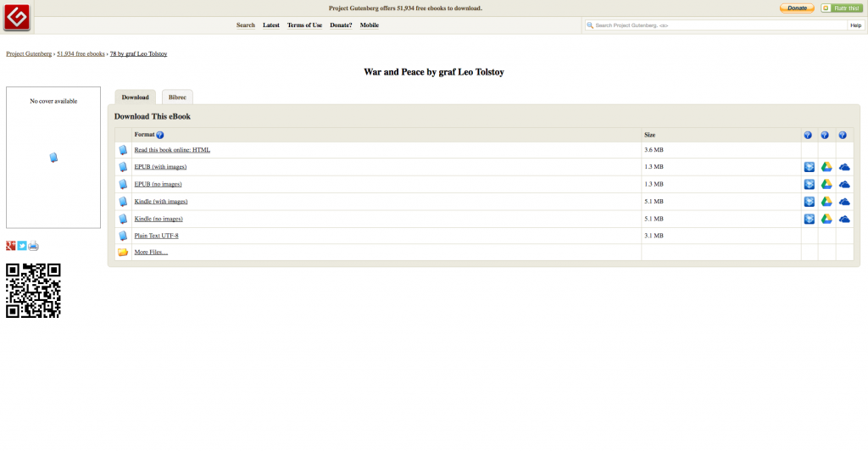Send EPUB (with images) to Google Drive
Viewport: 868px width, 451px height.
click(x=826, y=167)
